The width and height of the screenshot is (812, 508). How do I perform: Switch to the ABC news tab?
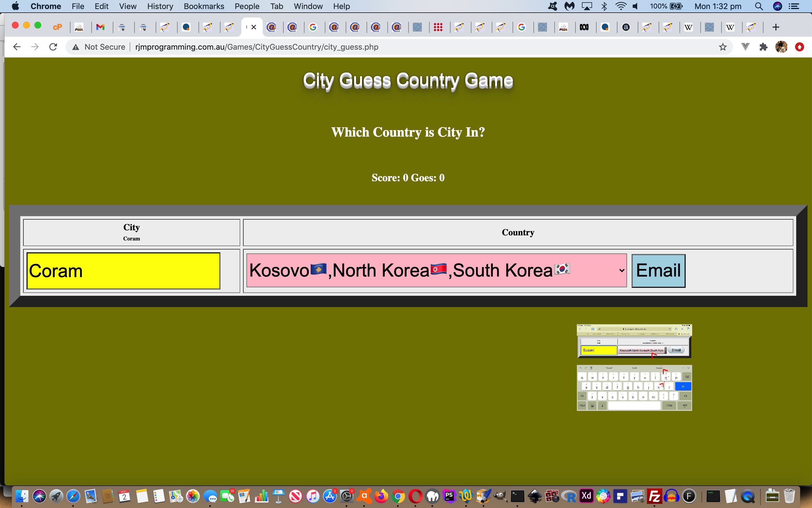(584, 27)
